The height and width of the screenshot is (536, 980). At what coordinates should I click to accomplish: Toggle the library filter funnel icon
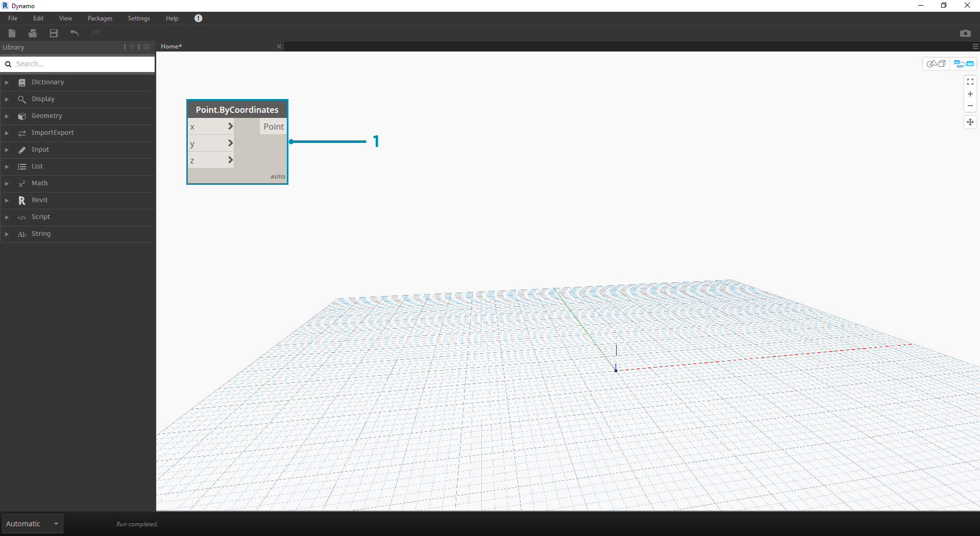coord(132,47)
